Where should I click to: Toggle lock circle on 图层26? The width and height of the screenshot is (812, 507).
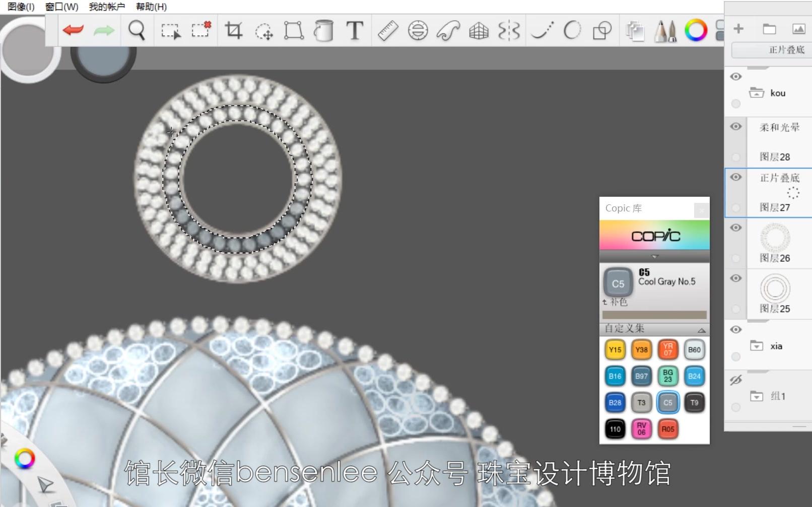pyautogui.click(x=736, y=258)
